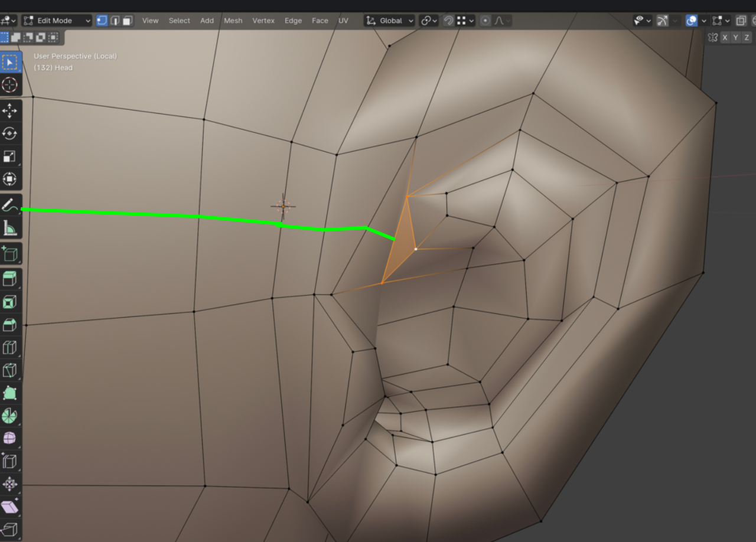The width and height of the screenshot is (756, 542).
Task: Enable proportional editing
Action: [485, 21]
